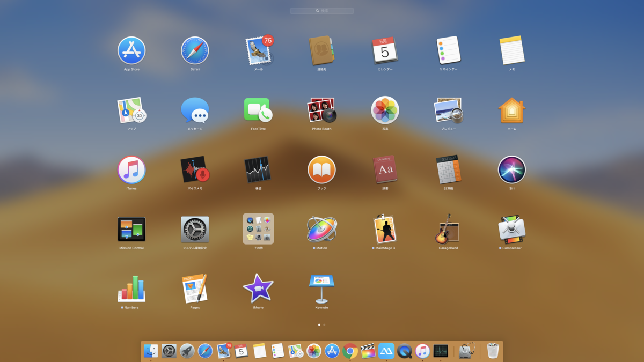The image size is (644, 362).
Task: Open System Preferences gear in the Dock
Action: pos(169,351)
